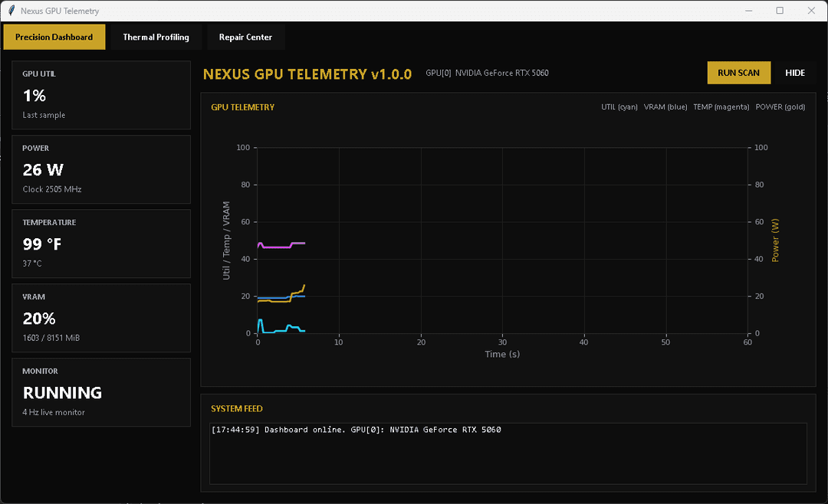Click the MONITOR RUNNING status
Screen dimensions: 828x504
tap(62, 393)
